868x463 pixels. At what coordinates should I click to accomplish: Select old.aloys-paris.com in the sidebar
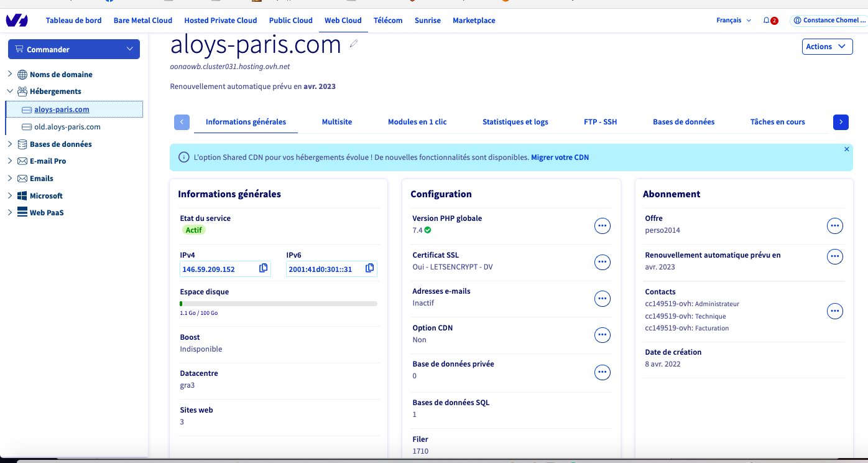[x=67, y=127]
